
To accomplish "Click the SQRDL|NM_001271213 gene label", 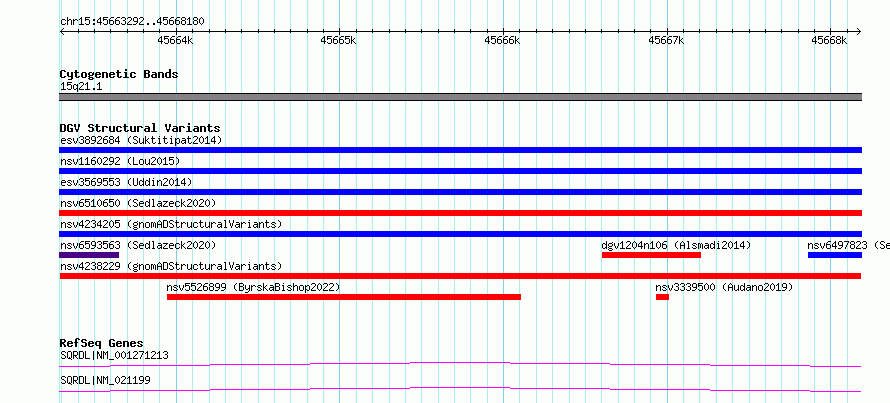I will pos(114,356).
